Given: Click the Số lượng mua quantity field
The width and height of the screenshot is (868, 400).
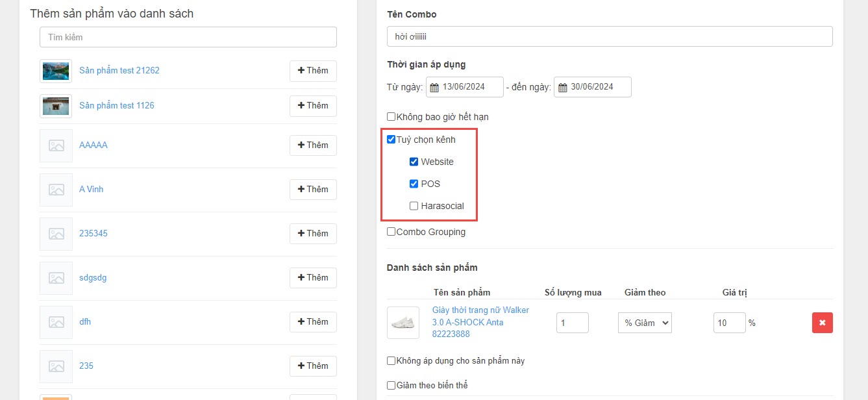Looking at the screenshot, I should click(x=572, y=323).
